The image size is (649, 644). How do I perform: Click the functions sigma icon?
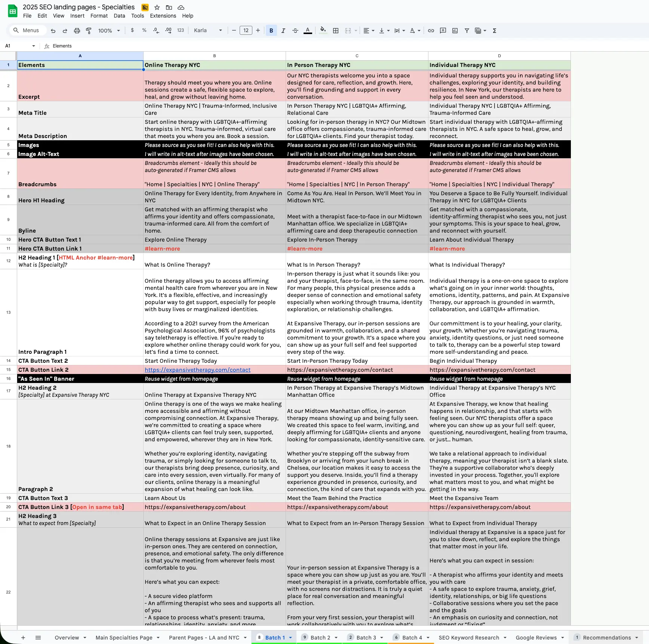tap(494, 31)
